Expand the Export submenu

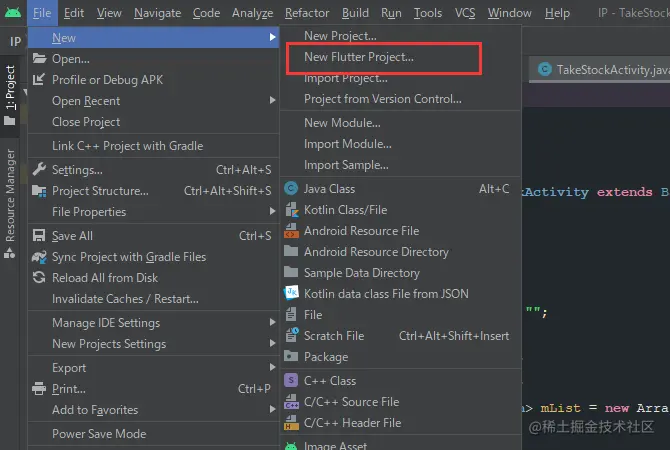point(272,367)
